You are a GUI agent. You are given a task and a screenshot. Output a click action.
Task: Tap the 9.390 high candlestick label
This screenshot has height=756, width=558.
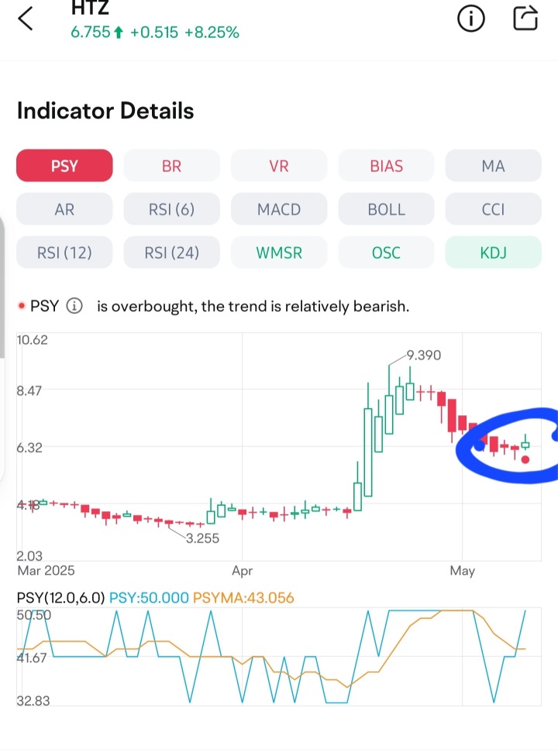(423, 355)
